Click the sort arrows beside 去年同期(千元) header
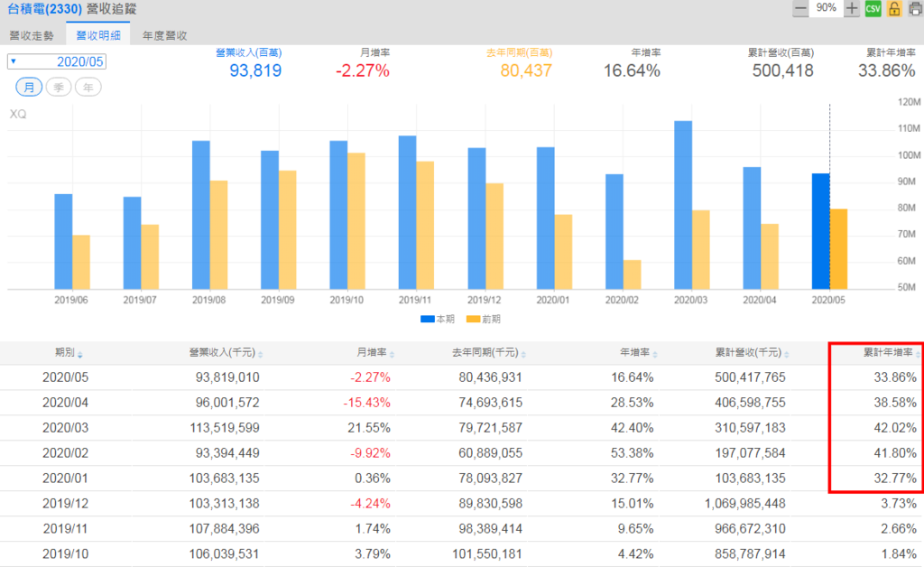Screen dimensions: 924x567 523,354
